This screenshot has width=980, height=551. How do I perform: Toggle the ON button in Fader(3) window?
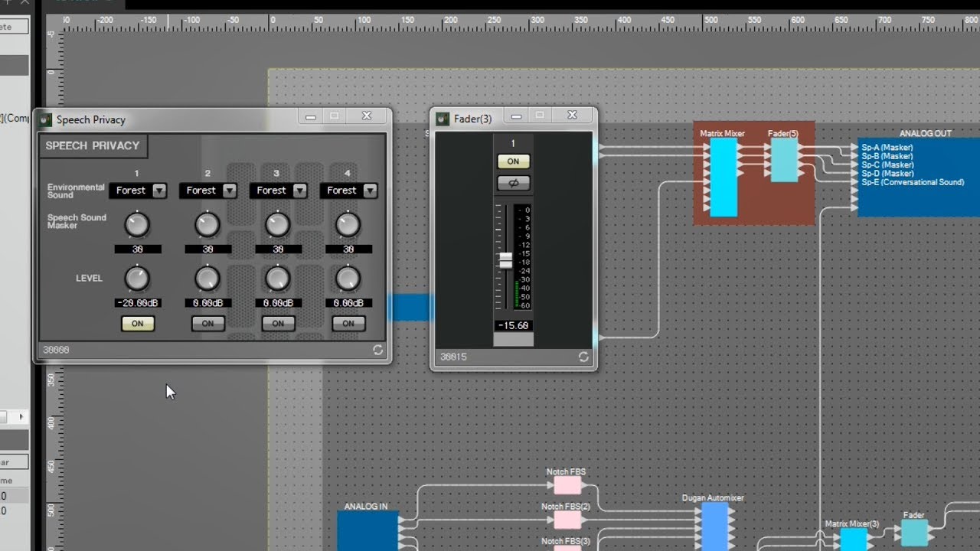click(x=513, y=161)
